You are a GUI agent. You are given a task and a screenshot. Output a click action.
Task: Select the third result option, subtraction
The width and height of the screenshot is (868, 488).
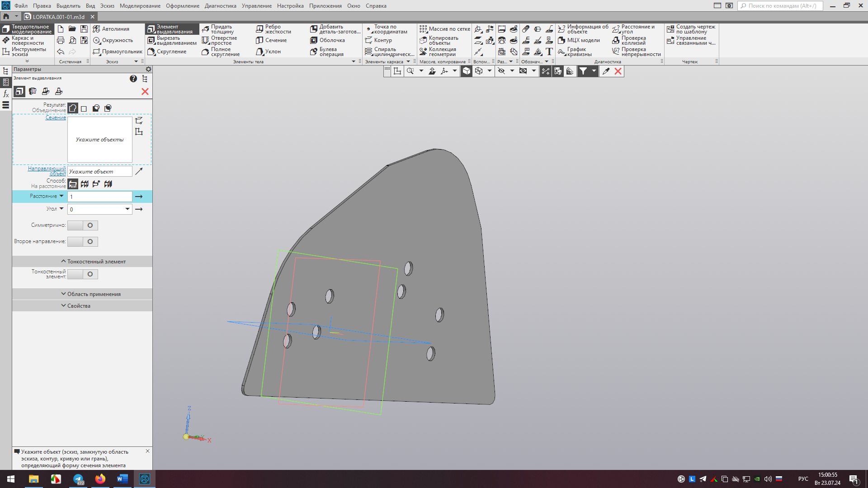[96, 108]
